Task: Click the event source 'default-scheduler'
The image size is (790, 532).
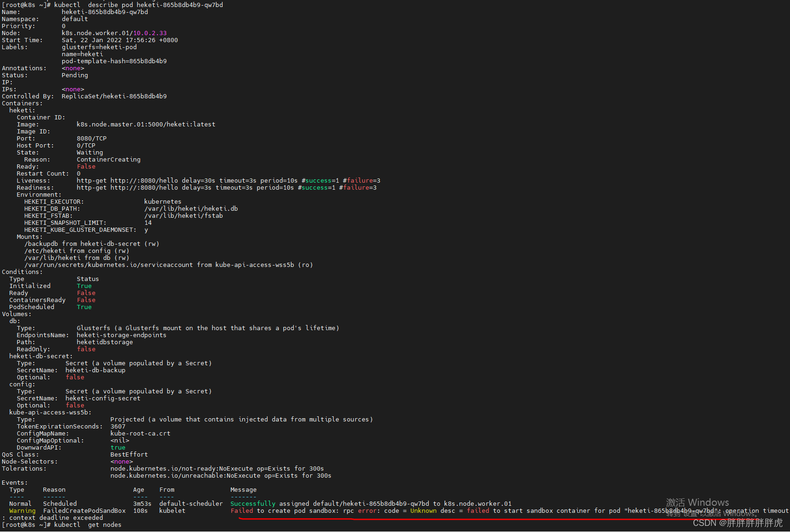Action: coord(191,504)
